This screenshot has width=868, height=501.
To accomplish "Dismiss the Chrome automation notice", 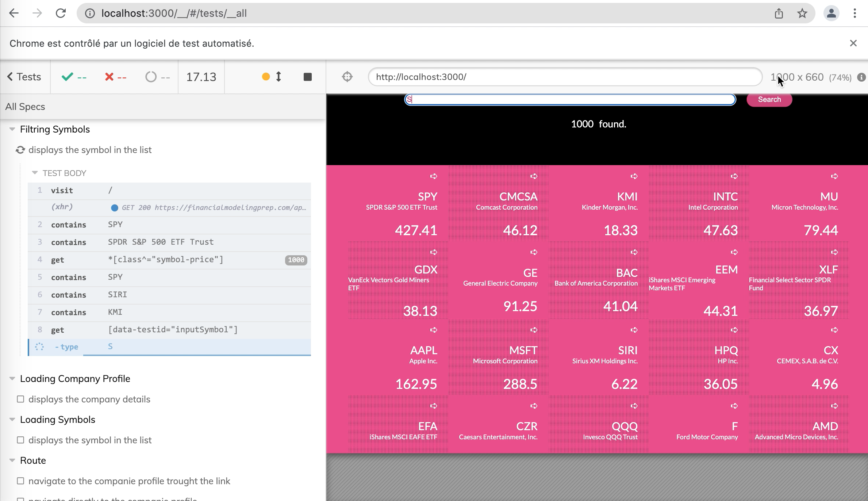I will point(853,43).
